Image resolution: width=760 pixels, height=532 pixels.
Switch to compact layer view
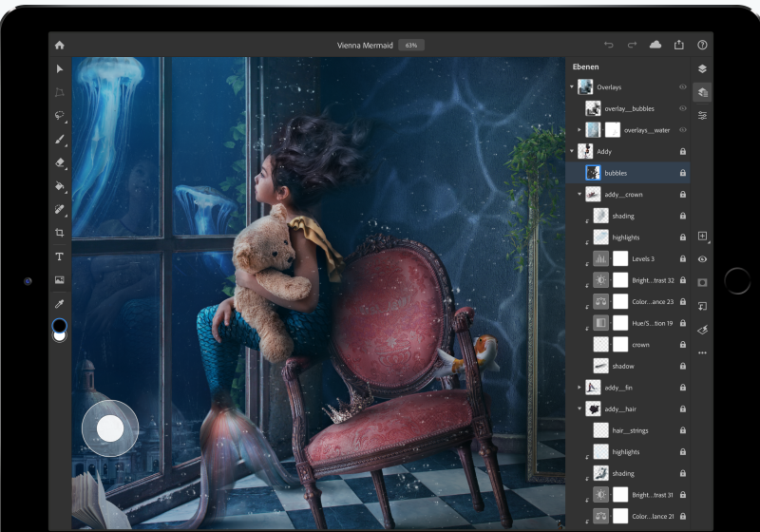pos(702,68)
